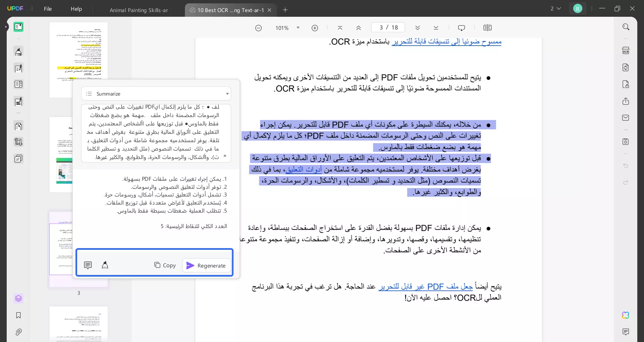
Task: Open the Batch process tool
Action: coord(18,159)
